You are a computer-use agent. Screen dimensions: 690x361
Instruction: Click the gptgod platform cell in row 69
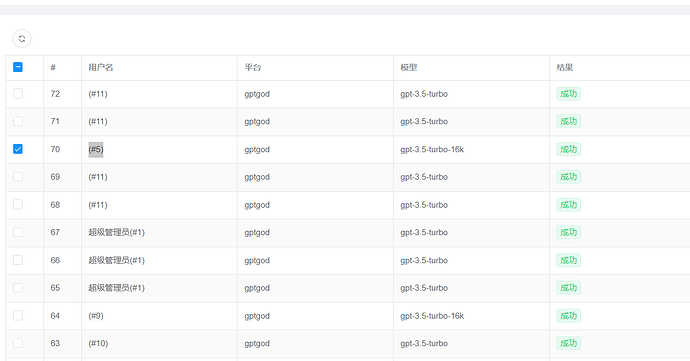tap(257, 177)
